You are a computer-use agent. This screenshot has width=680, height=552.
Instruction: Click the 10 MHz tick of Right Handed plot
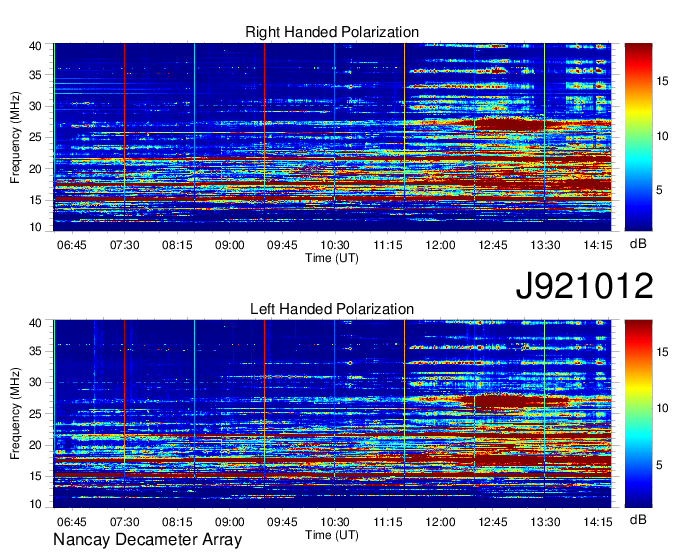pyautogui.click(x=35, y=227)
